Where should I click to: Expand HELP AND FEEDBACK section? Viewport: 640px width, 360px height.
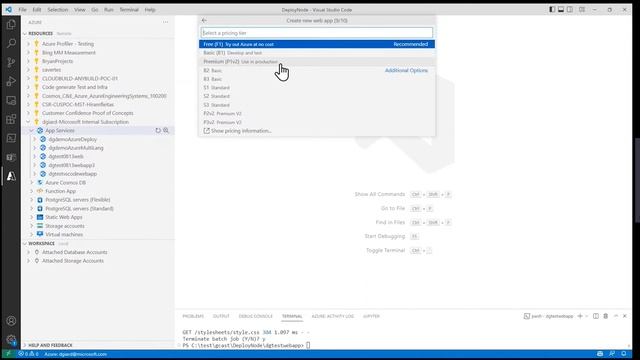[x=25, y=345]
